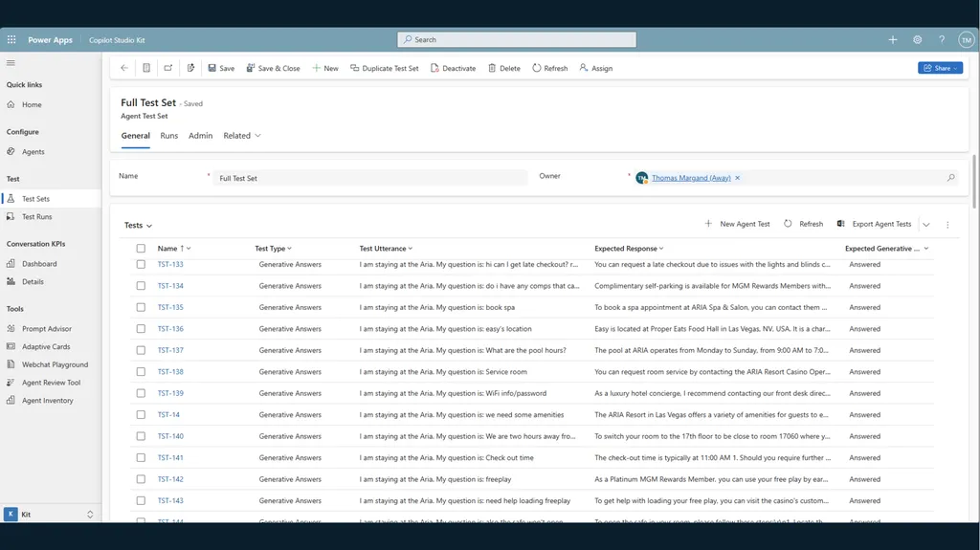The image size is (980, 550).
Task: Click the Owner lookup search icon
Action: [950, 178]
